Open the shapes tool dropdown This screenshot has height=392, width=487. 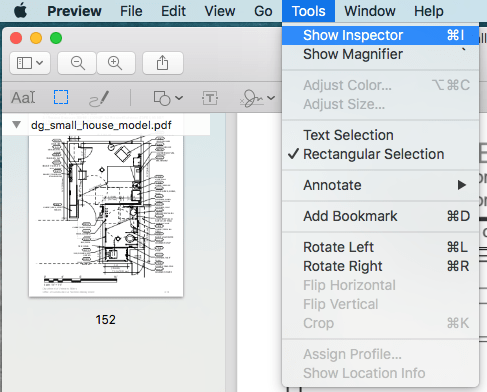point(168,98)
